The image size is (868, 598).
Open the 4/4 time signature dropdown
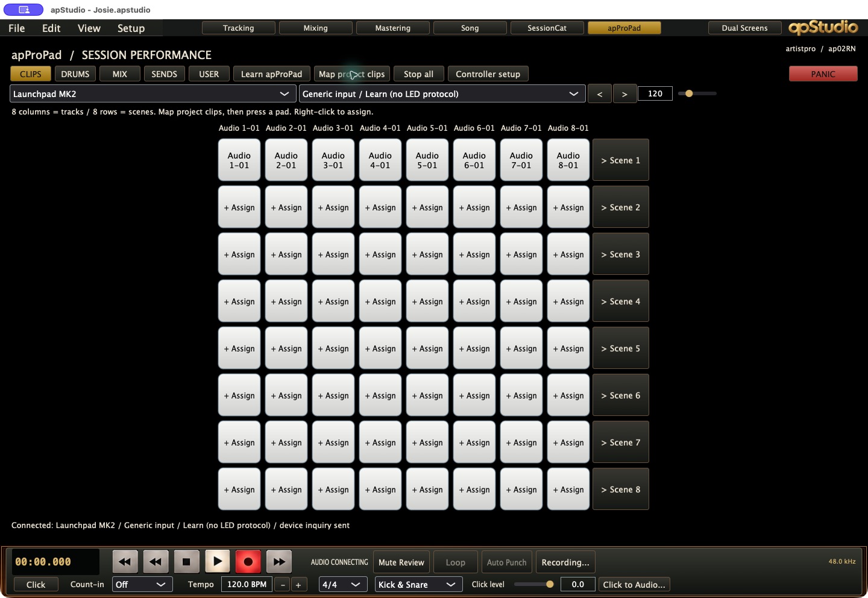(343, 585)
